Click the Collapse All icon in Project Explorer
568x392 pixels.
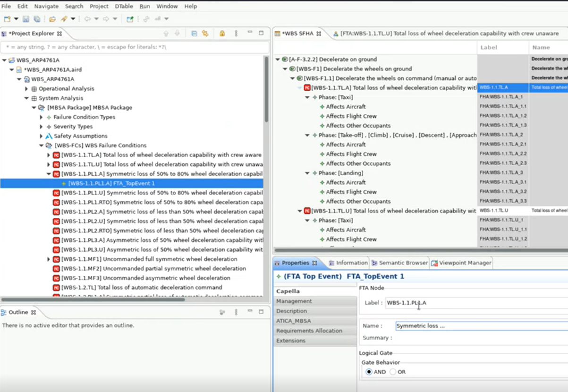point(194,34)
